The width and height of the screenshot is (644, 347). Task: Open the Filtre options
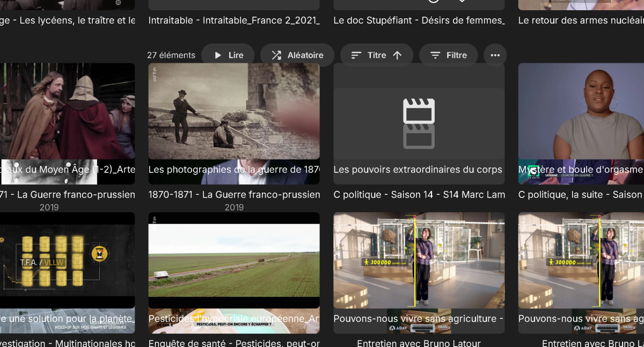(449, 55)
